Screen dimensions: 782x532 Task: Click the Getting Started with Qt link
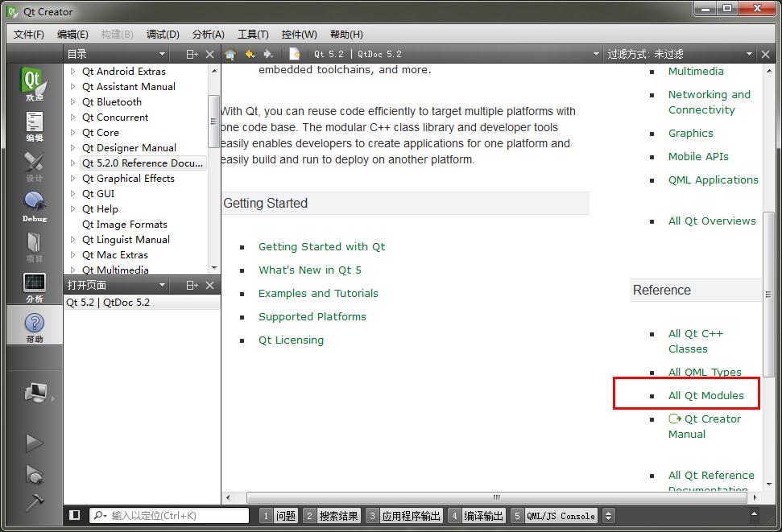click(321, 246)
